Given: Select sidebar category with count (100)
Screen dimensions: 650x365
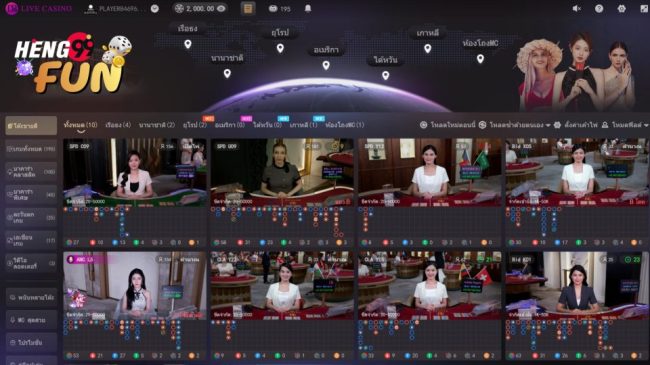Looking at the screenshot, I should [x=31, y=172].
